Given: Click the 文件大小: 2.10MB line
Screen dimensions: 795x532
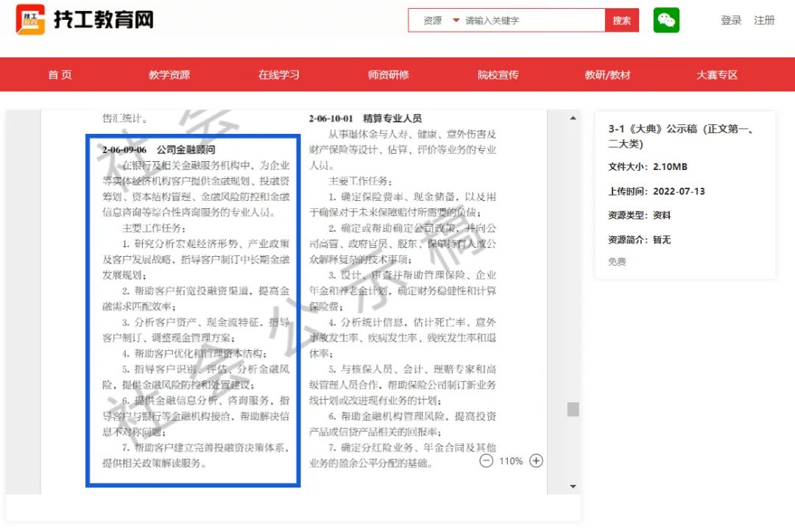Looking at the screenshot, I should tap(648, 167).
